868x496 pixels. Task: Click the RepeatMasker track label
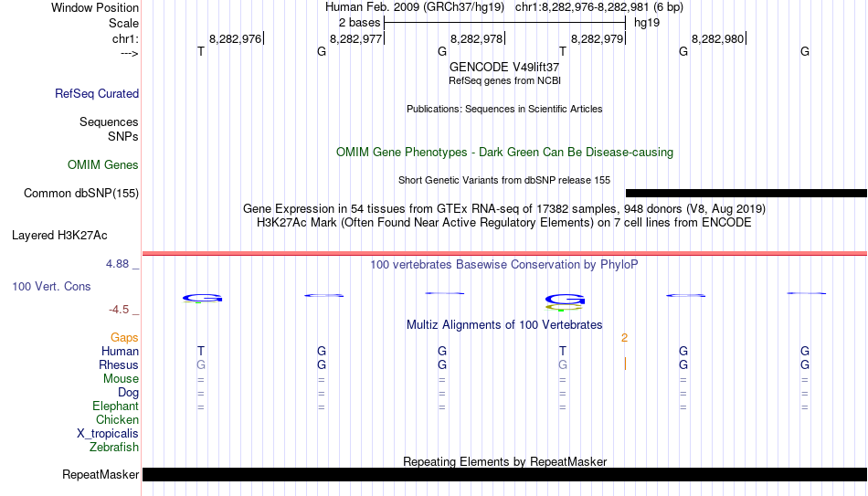point(101,474)
